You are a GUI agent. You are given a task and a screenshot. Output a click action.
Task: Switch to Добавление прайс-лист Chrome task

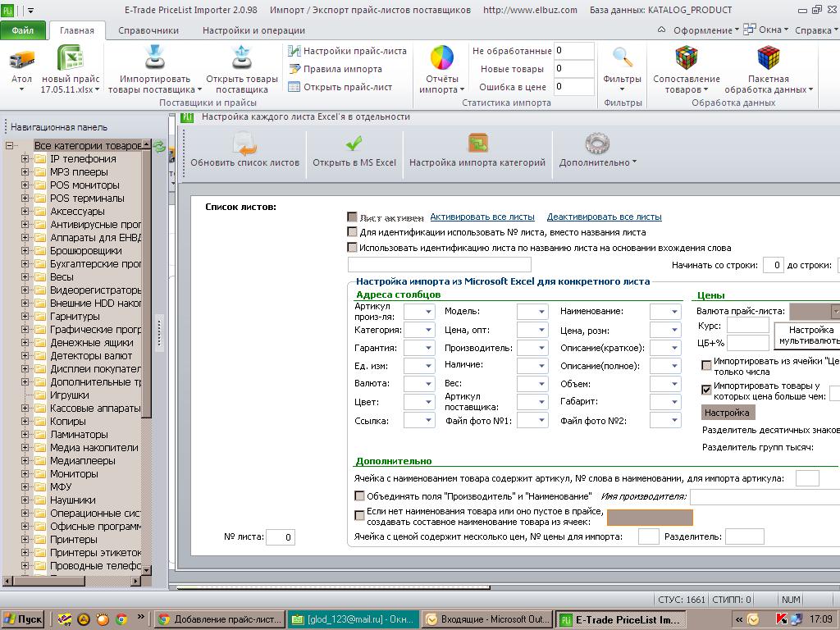(220, 619)
